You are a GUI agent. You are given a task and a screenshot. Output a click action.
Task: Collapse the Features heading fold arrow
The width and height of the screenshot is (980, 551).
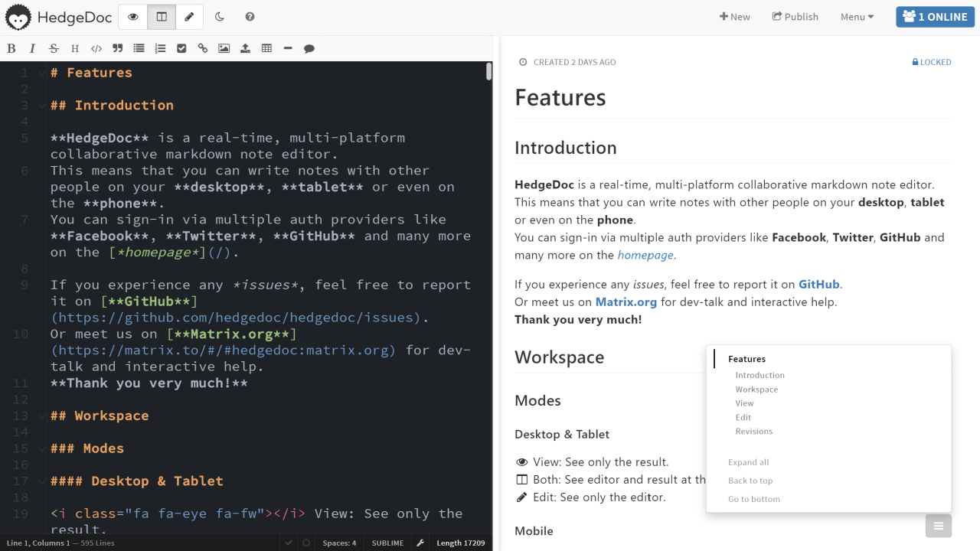pyautogui.click(x=41, y=72)
